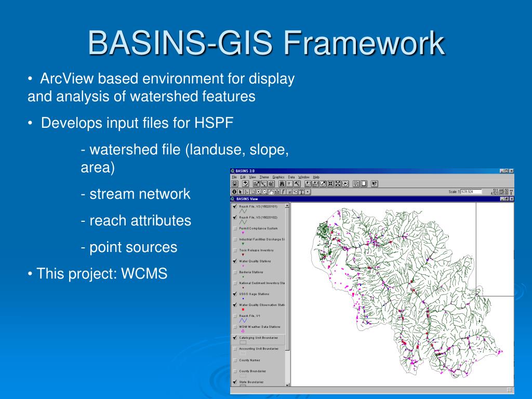Click the context Help arrow icon
532x399 pixels.
coord(375,183)
